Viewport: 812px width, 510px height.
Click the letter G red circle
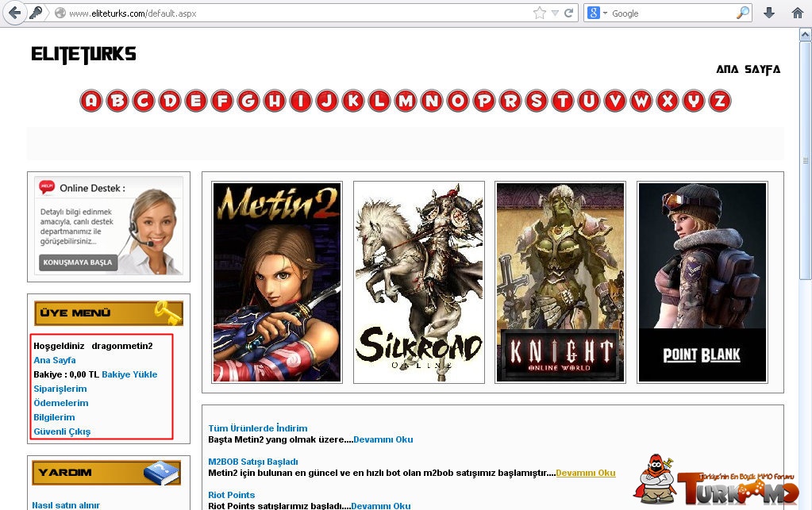[x=248, y=101]
